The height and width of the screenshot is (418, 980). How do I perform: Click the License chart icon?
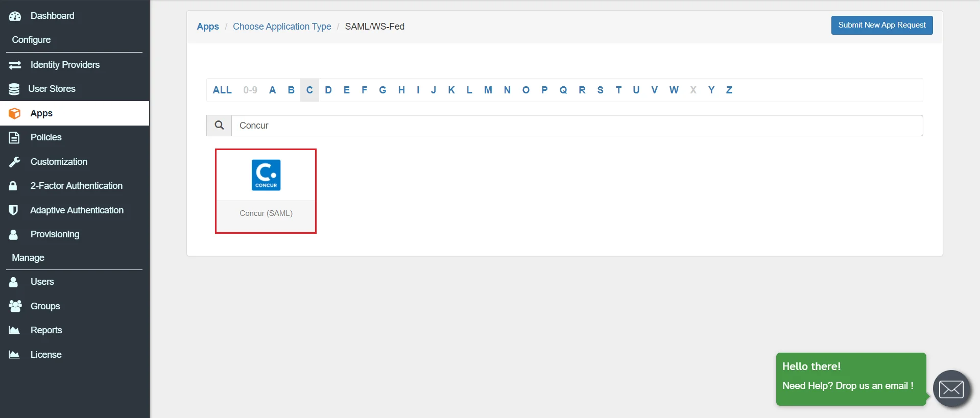[x=14, y=354]
